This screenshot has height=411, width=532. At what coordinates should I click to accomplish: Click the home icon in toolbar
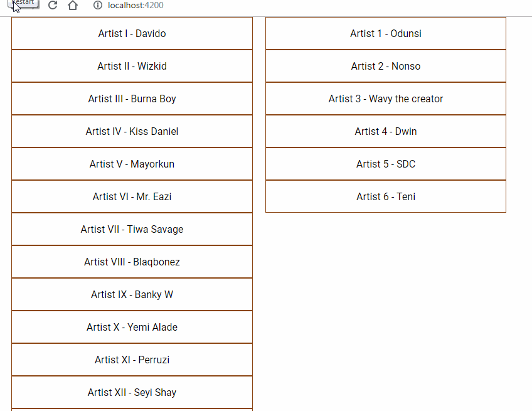pos(72,5)
